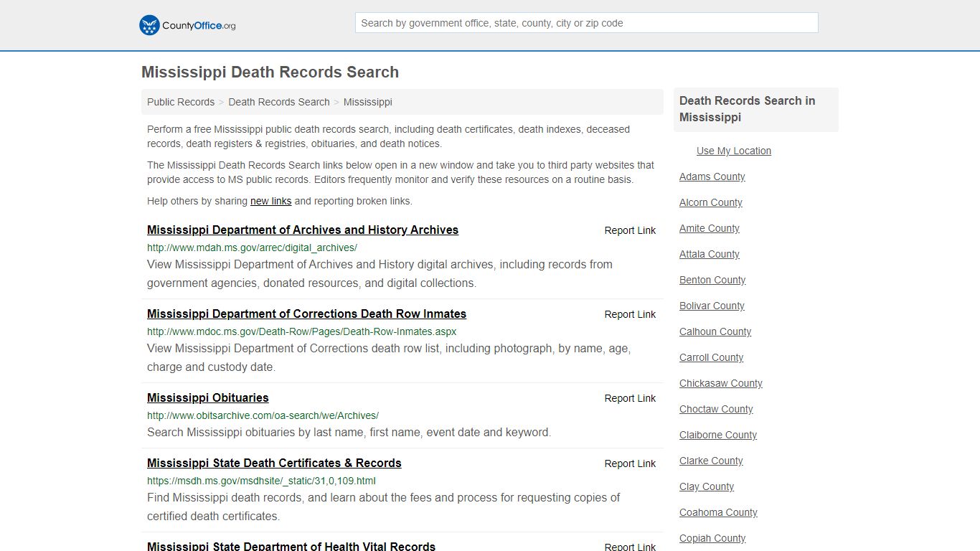Click the page heading Mississippi Death Records Search

pyautogui.click(x=270, y=72)
